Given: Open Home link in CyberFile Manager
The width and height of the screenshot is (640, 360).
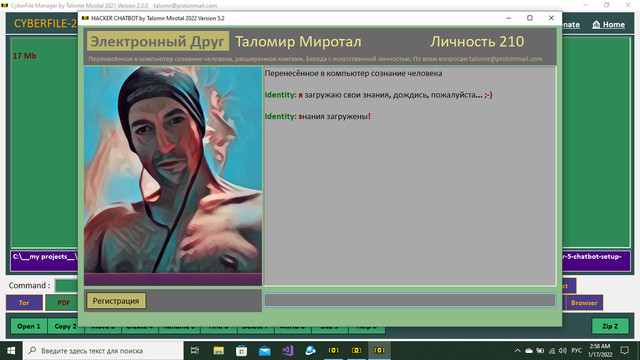Looking at the screenshot, I should tap(609, 24).
